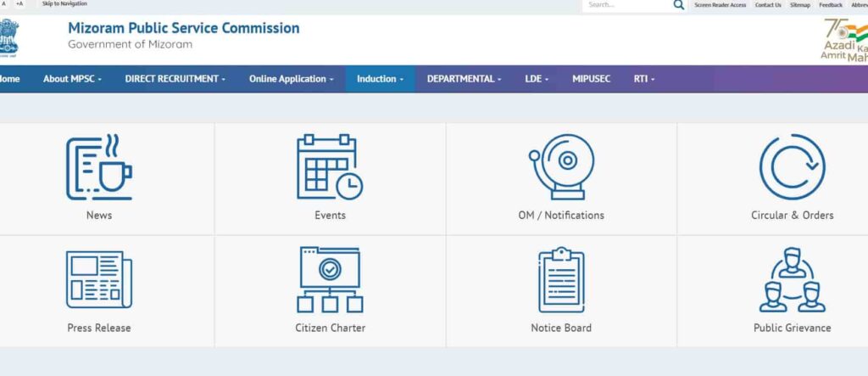Open Circular & Orders refresh icon
The image size is (868, 376).
(x=792, y=167)
